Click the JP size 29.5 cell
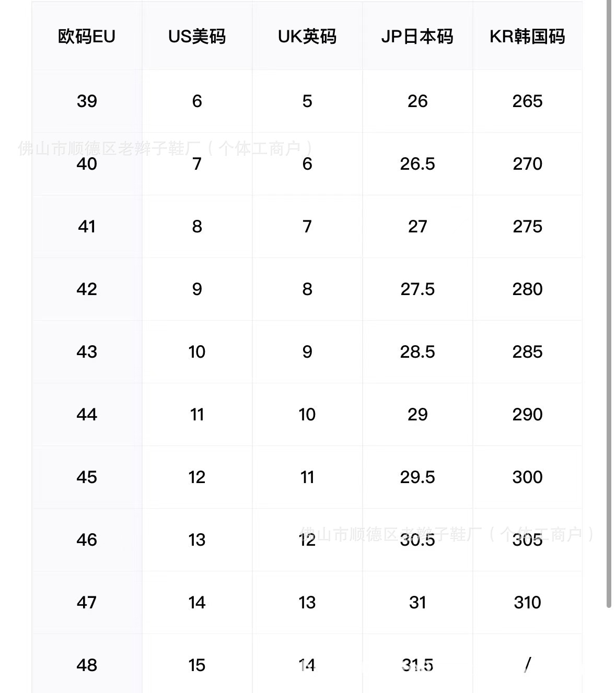The width and height of the screenshot is (616, 693). tap(417, 477)
